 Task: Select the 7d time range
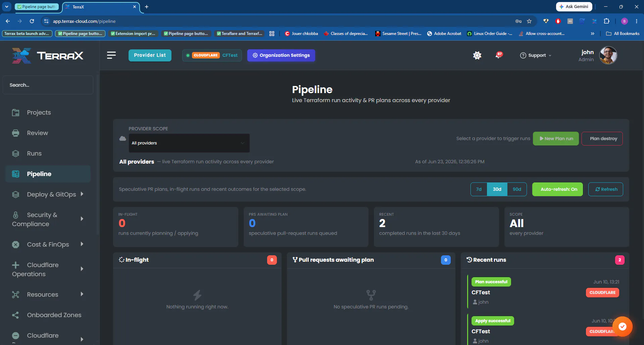pyautogui.click(x=479, y=189)
